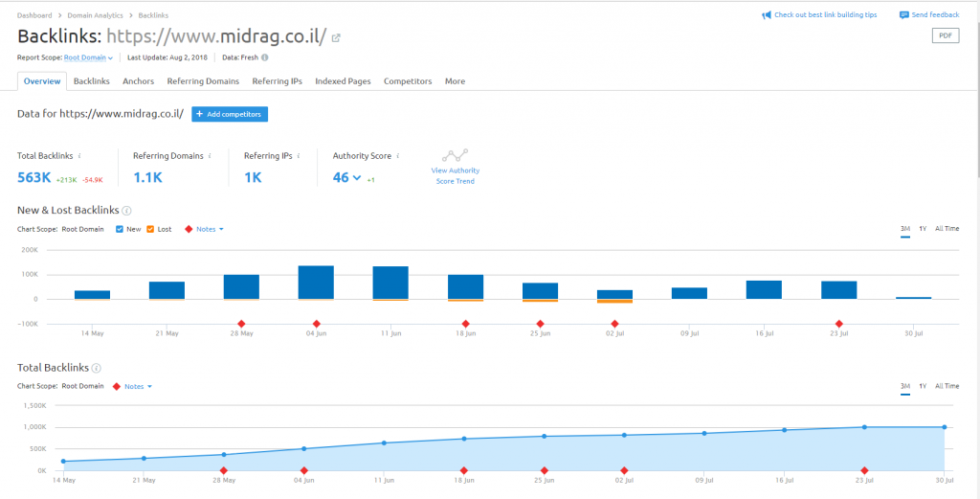This screenshot has height=499, width=980.
Task: Click the megaphone icon for link building tips
Action: click(x=767, y=15)
